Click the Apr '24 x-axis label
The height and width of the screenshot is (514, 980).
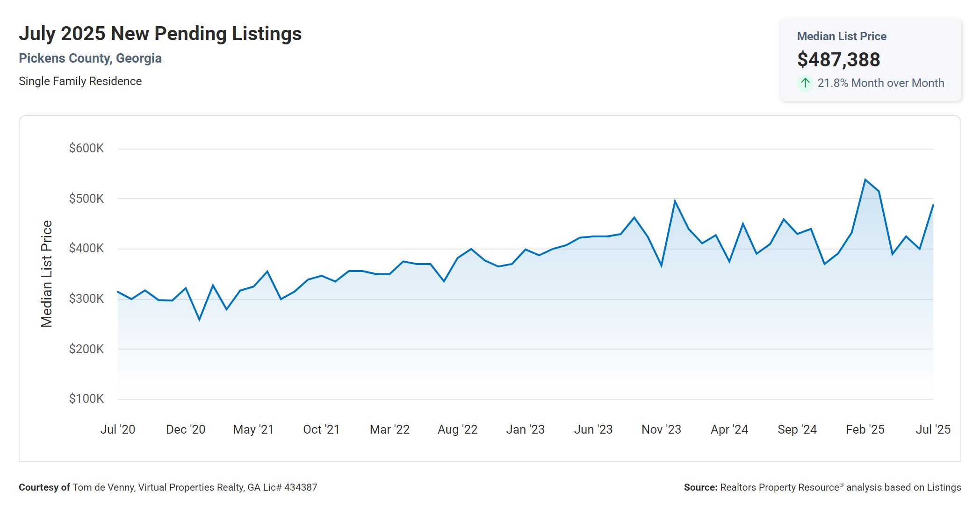point(729,429)
